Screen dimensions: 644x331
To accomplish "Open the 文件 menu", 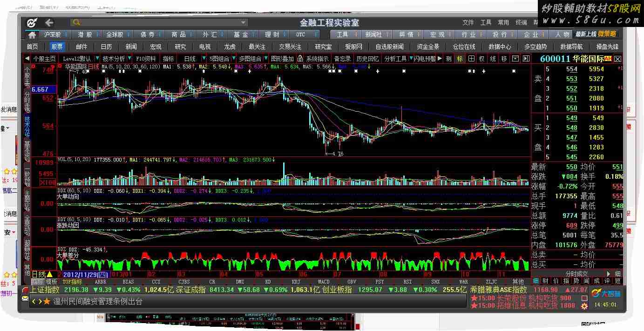I will (468, 22).
